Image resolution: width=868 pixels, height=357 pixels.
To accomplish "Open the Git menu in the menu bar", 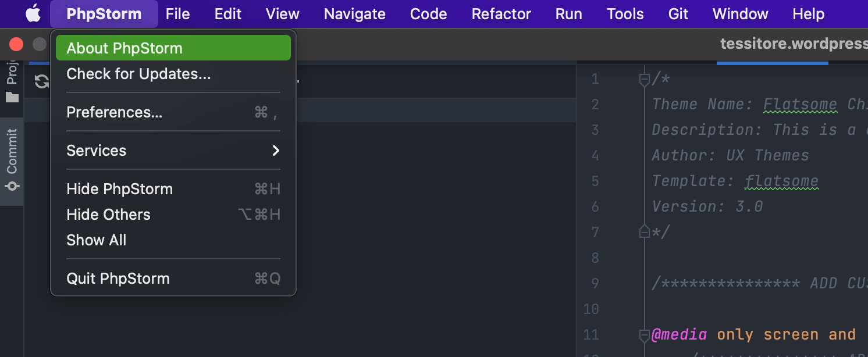I will [678, 14].
